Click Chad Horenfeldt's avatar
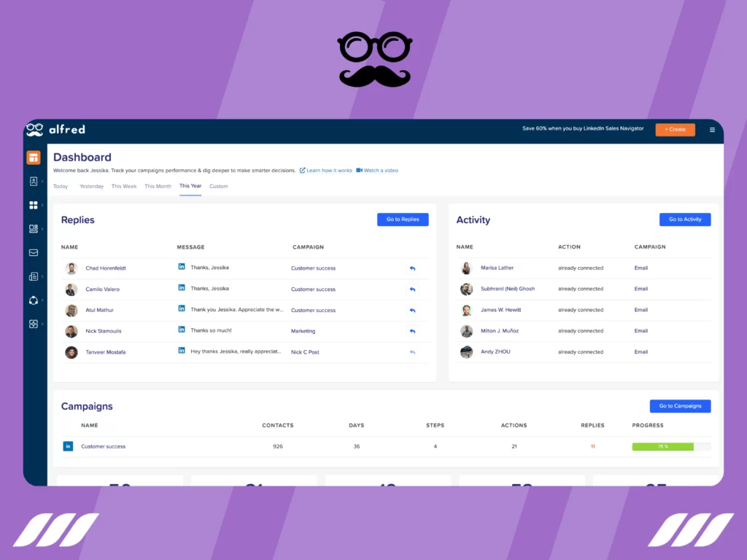This screenshot has height=560, width=747. click(71, 268)
